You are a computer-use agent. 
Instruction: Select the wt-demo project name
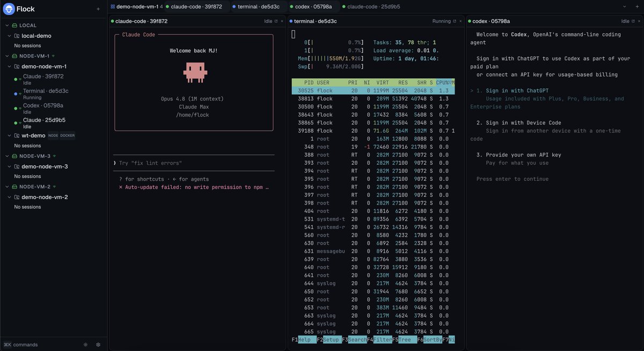pyautogui.click(x=33, y=136)
